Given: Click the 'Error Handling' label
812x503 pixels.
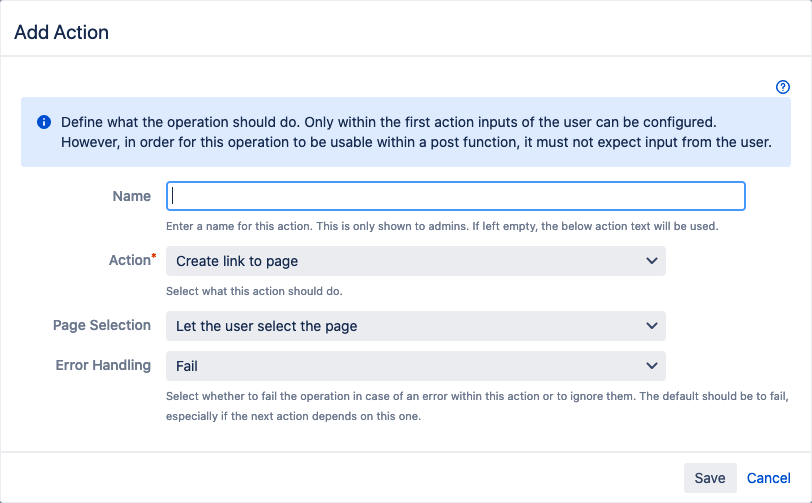Looking at the screenshot, I should click(x=103, y=365).
